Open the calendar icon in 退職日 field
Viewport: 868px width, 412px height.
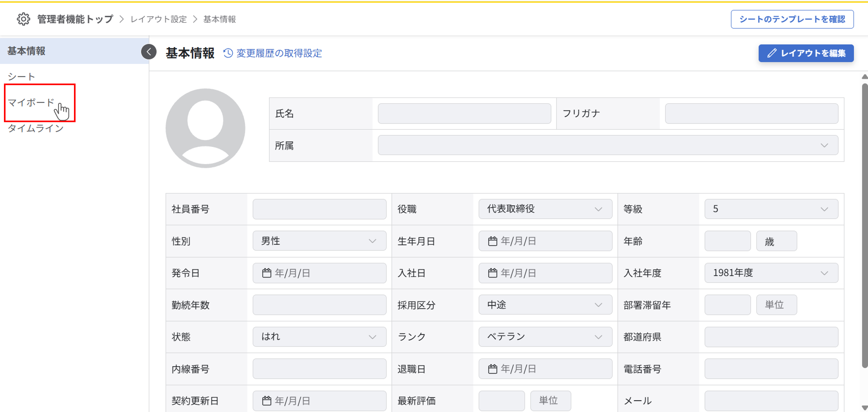click(x=493, y=369)
